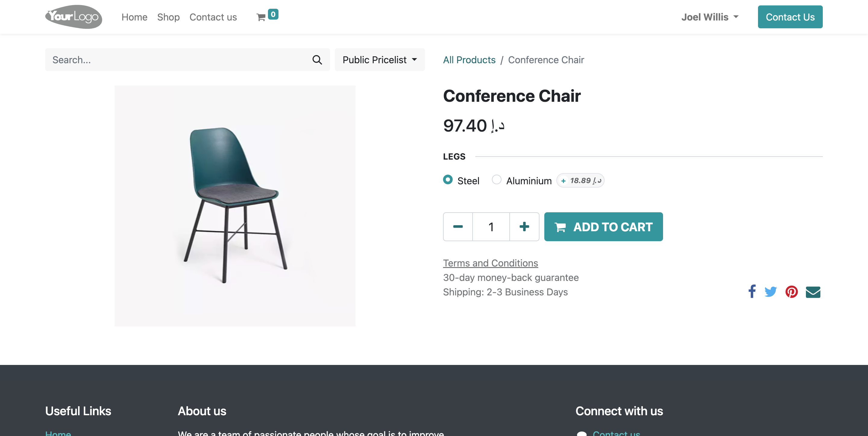Viewport: 868px width, 436px height.
Task: Open Home in navigation bar
Action: pyautogui.click(x=134, y=17)
